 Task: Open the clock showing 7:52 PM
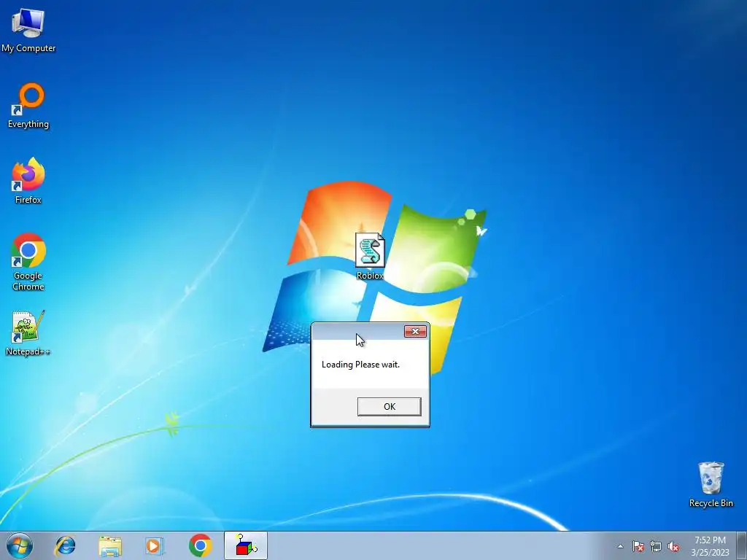[710, 546]
